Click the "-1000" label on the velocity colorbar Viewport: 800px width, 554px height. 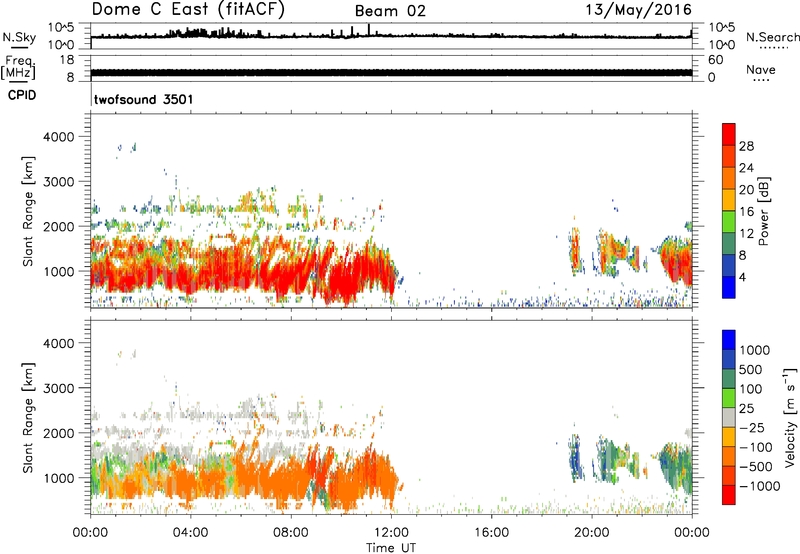pos(759,486)
